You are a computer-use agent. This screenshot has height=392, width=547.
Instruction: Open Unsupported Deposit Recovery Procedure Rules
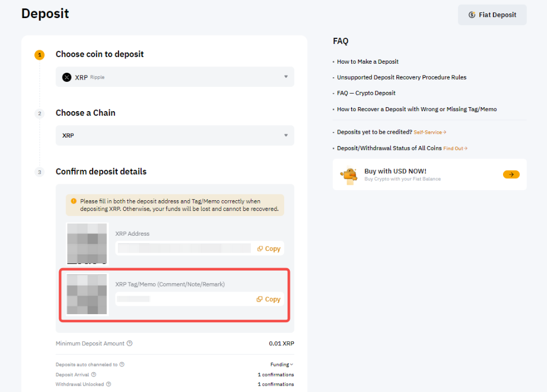402,77
